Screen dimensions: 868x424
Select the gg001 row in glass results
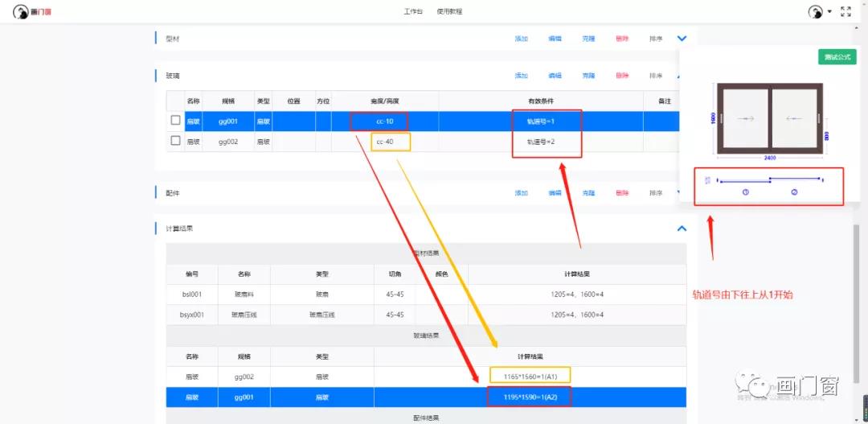point(426,397)
